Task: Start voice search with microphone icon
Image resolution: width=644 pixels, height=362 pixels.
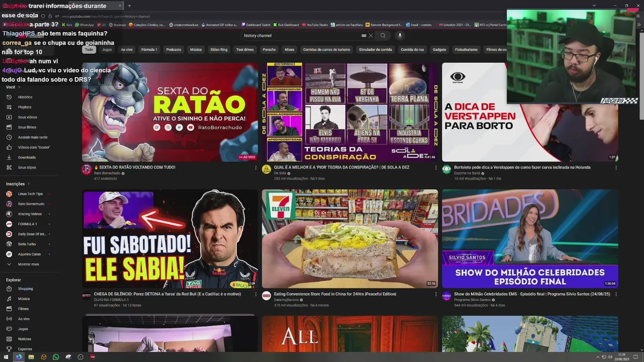Action: (x=400, y=36)
